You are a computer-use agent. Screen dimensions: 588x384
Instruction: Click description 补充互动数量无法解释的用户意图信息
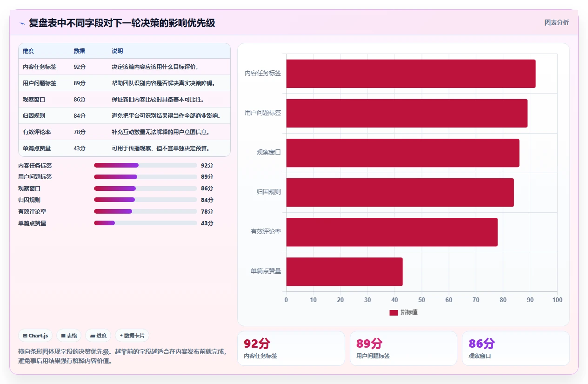click(x=160, y=132)
